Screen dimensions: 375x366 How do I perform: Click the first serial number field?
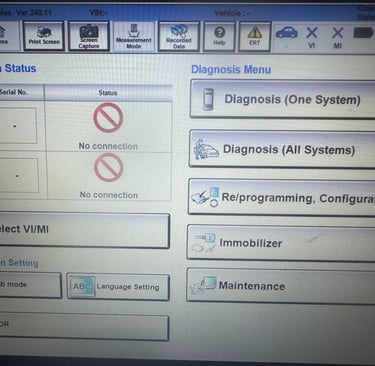(18, 126)
